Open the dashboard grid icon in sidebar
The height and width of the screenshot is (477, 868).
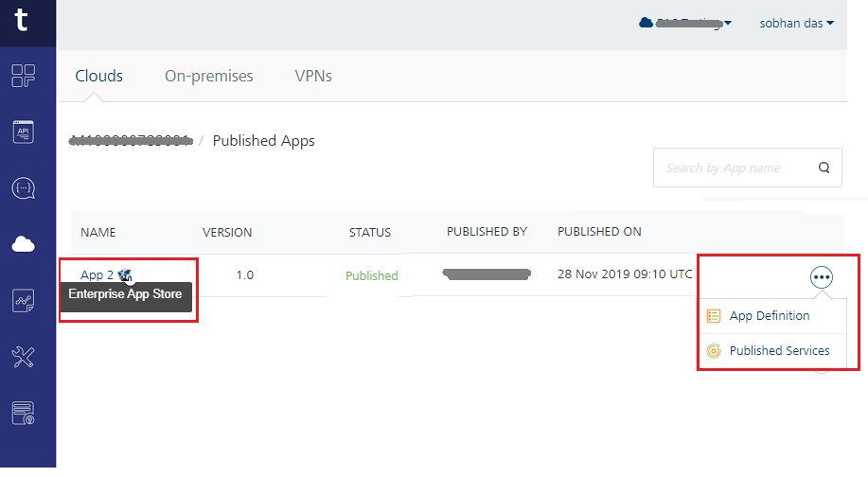pos(24,76)
